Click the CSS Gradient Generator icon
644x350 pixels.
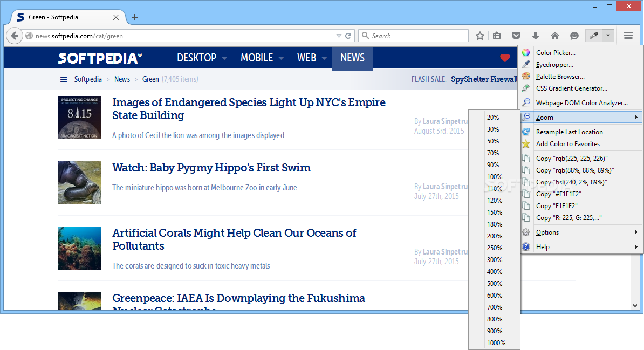(x=526, y=88)
